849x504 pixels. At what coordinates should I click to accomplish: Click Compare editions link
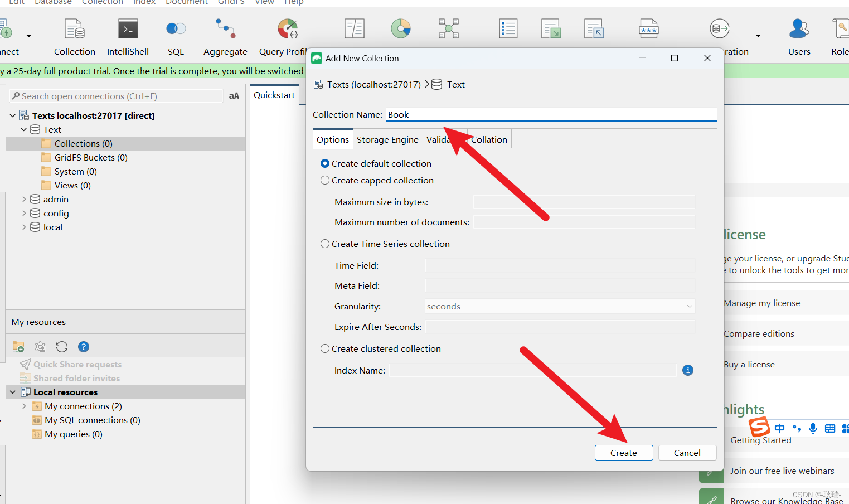[759, 333]
